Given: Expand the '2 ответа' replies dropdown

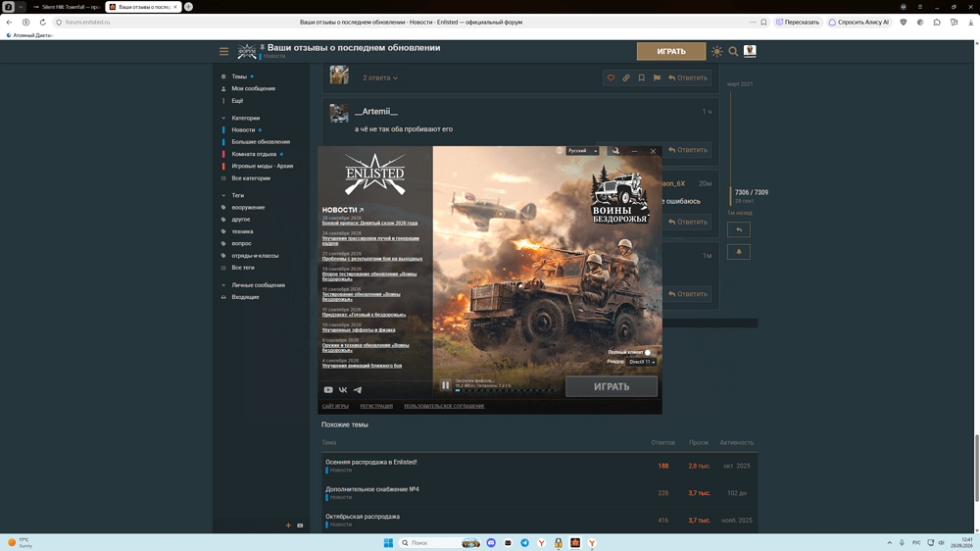Looking at the screenshot, I should point(380,77).
